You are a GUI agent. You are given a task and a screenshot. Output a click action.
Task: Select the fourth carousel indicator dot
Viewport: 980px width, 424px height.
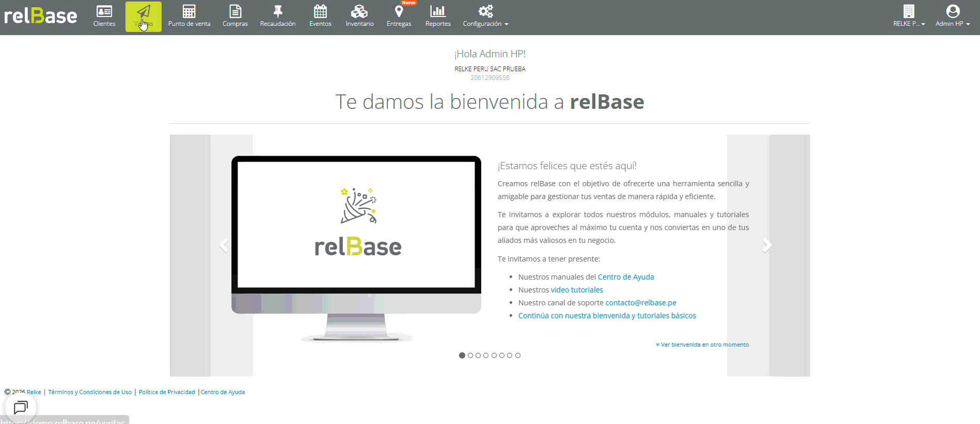pyautogui.click(x=486, y=355)
